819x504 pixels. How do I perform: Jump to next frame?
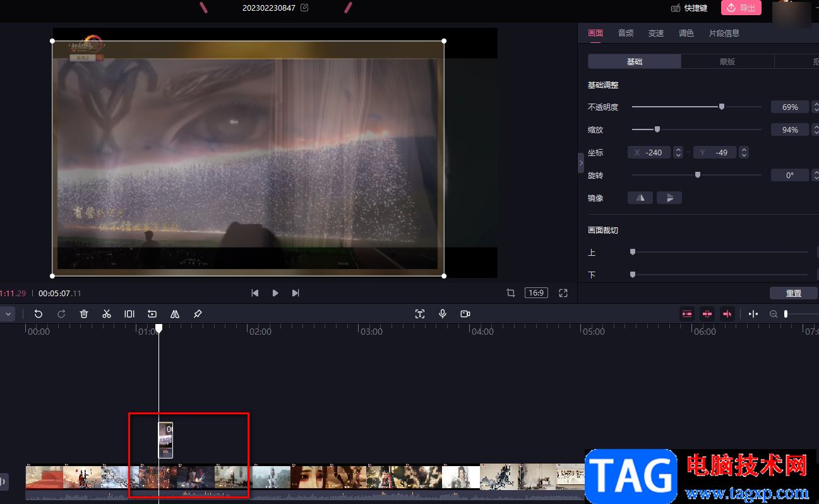coord(296,293)
